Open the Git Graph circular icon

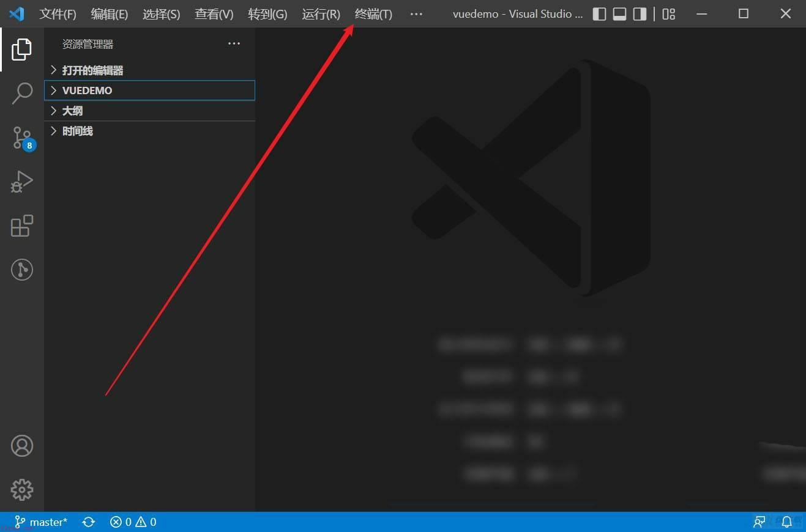click(22, 270)
